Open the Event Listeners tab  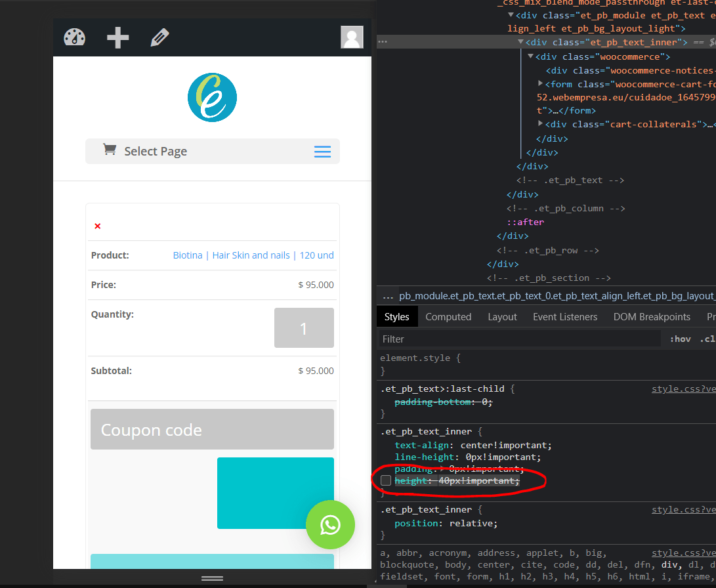(565, 317)
